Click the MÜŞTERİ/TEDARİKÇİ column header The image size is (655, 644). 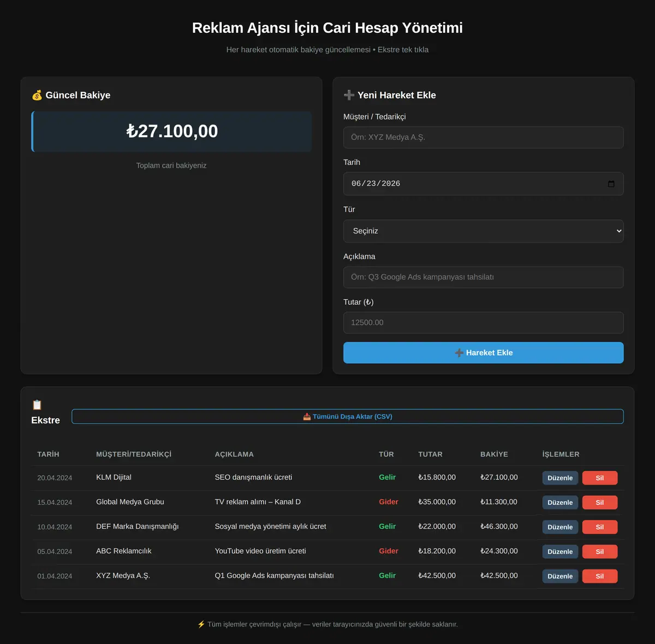[x=134, y=454]
